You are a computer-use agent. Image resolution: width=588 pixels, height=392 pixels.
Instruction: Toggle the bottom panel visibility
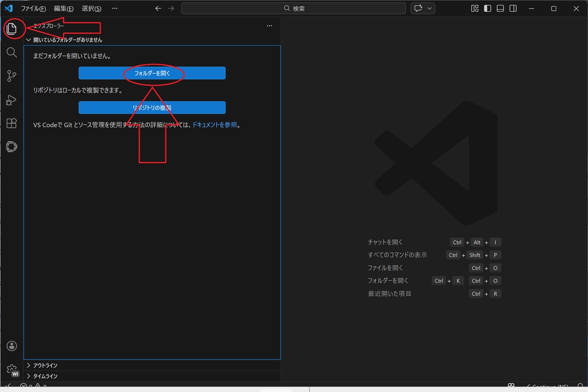coord(500,8)
